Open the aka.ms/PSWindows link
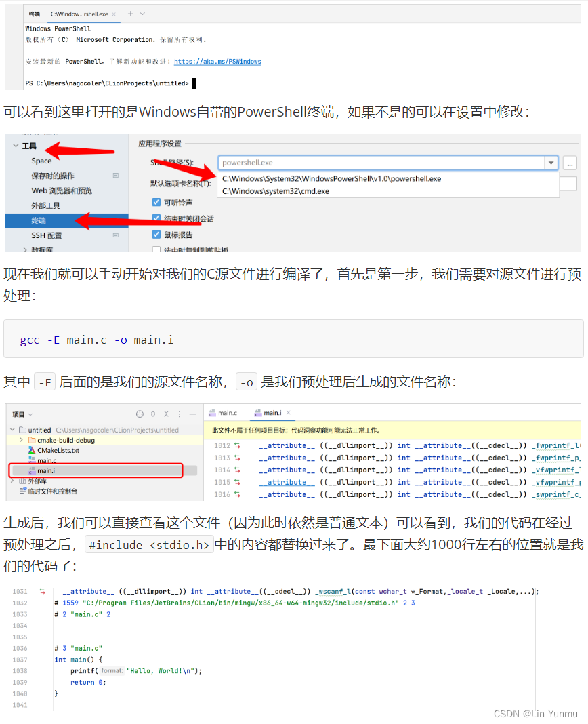 (217, 62)
